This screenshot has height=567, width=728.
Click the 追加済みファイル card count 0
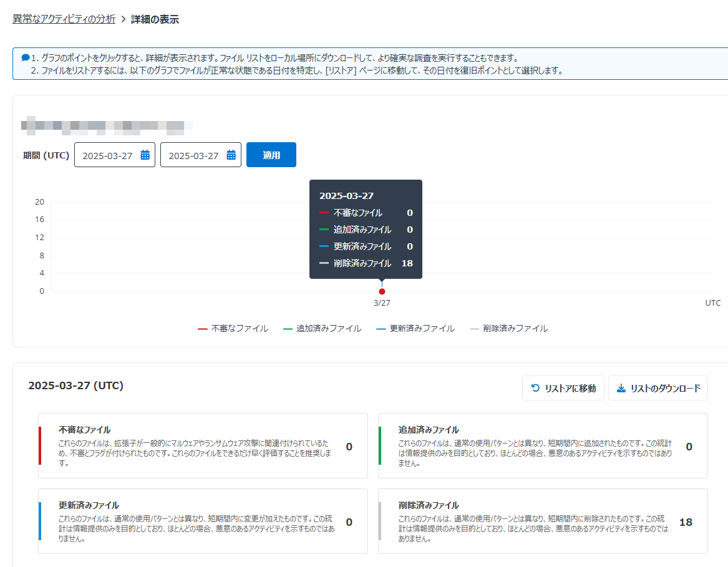689,447
